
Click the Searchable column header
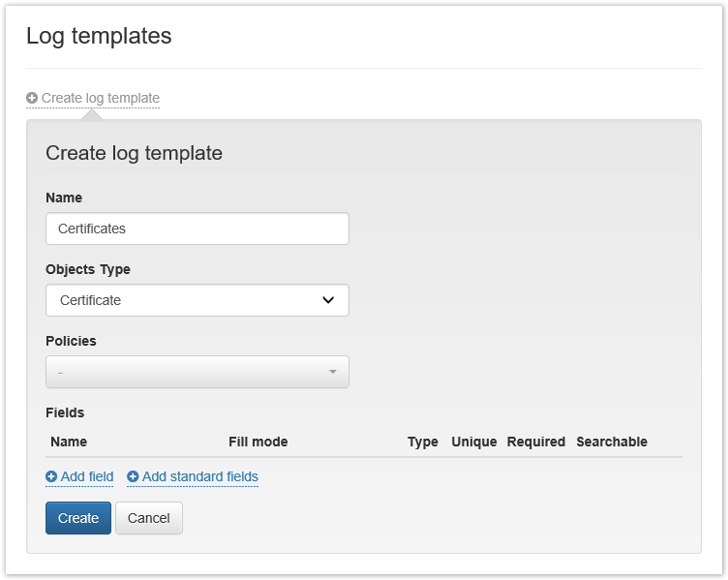click(611, 442)
